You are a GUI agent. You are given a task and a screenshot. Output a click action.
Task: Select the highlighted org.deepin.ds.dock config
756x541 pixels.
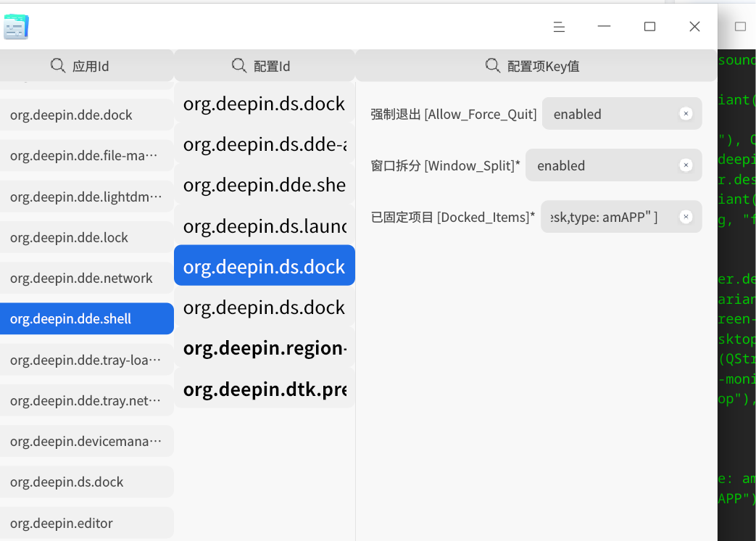(x=265, y=265)
